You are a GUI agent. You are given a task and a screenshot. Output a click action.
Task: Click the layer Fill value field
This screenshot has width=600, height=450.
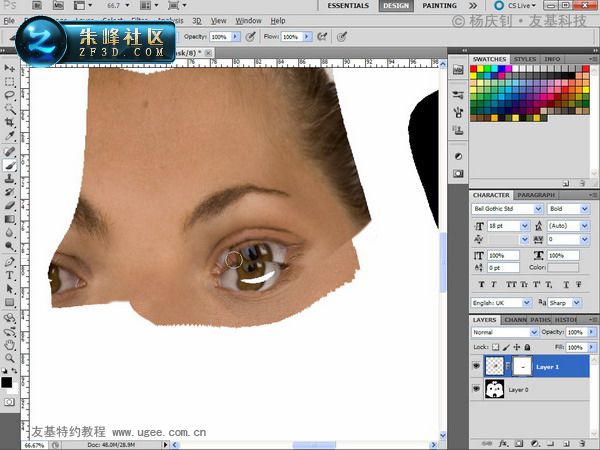tap(576, 347)
